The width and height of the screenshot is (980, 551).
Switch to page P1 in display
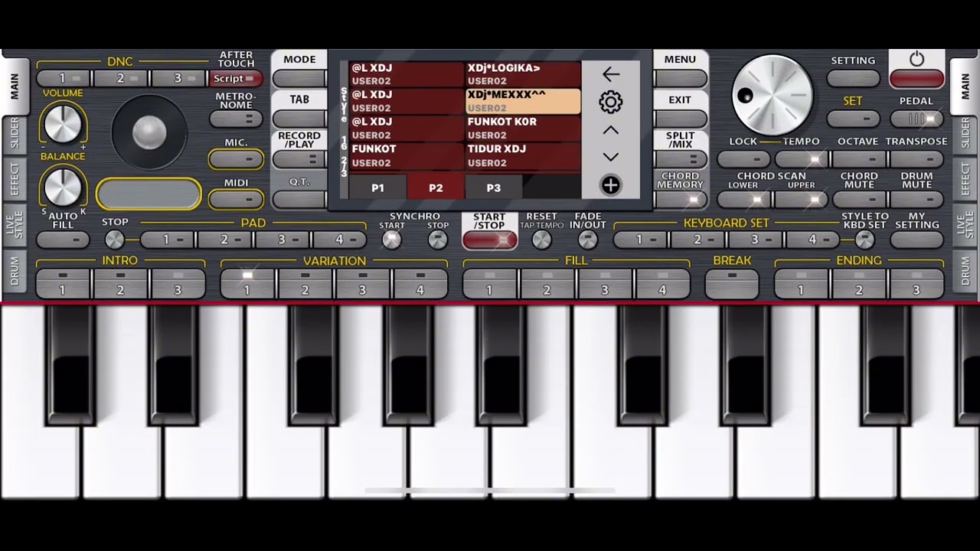pyautogui.click(x=377, y=187)
